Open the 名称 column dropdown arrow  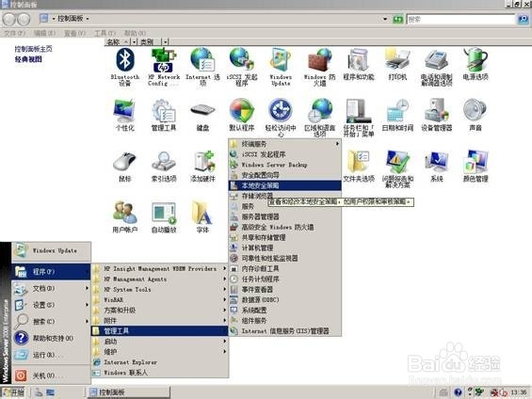tap(135, 42)
